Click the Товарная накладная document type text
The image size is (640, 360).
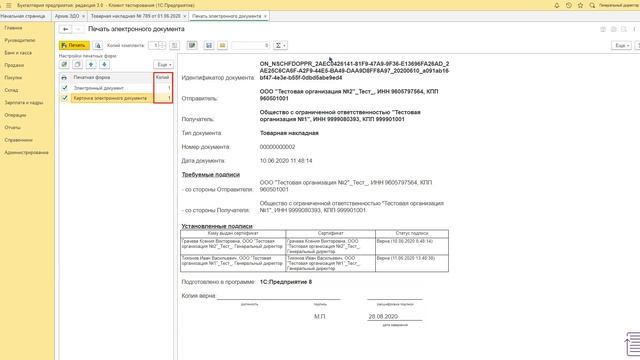pos(289,133)
